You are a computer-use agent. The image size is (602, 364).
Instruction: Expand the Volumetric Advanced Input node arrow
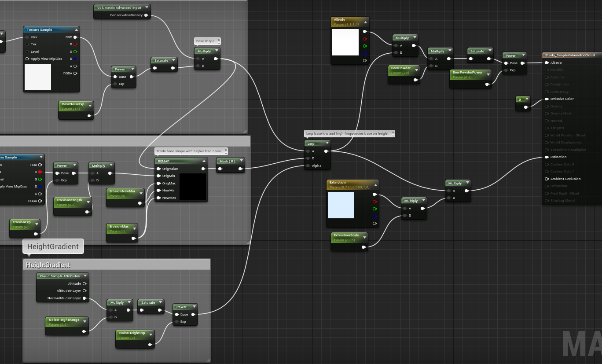tap(146, 7)
